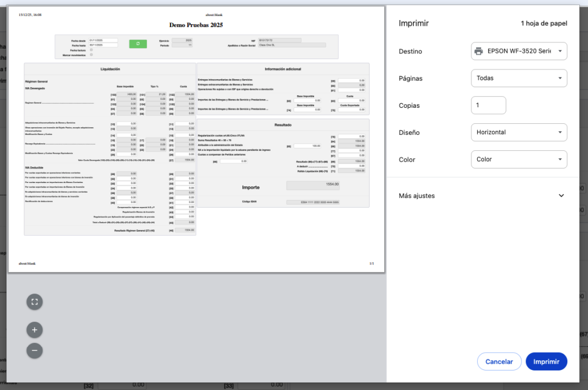
Task: Click the Copias number field
Action: 488,106
